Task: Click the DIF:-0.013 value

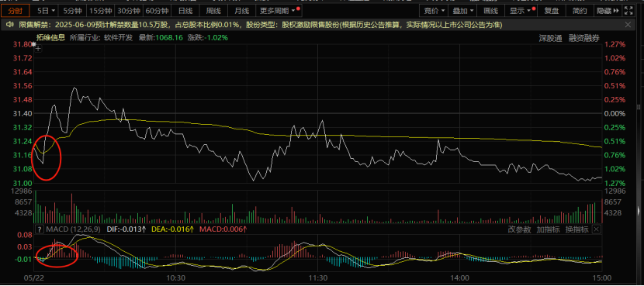Action: point(126,229)
